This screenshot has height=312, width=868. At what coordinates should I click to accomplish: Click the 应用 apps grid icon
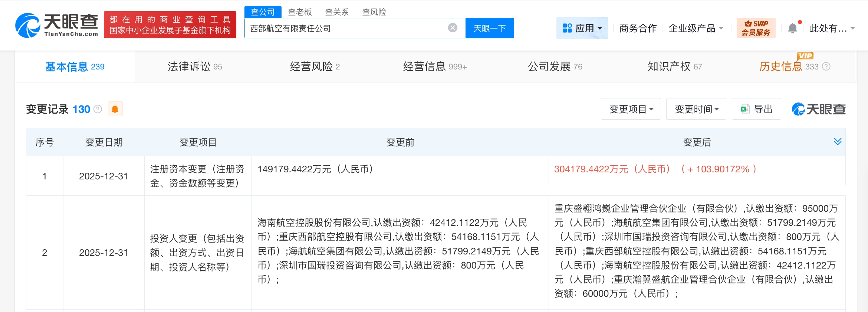tap(567, 28)
